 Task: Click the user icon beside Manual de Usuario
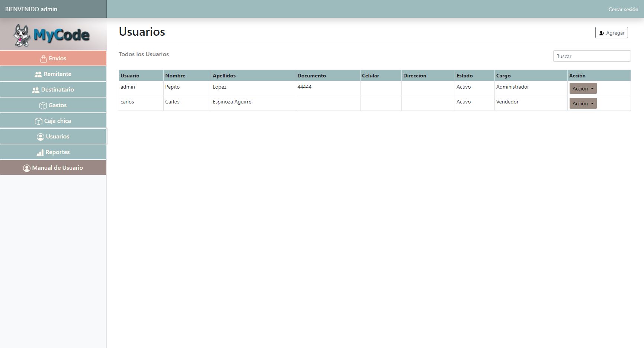[x=27, y=168]
